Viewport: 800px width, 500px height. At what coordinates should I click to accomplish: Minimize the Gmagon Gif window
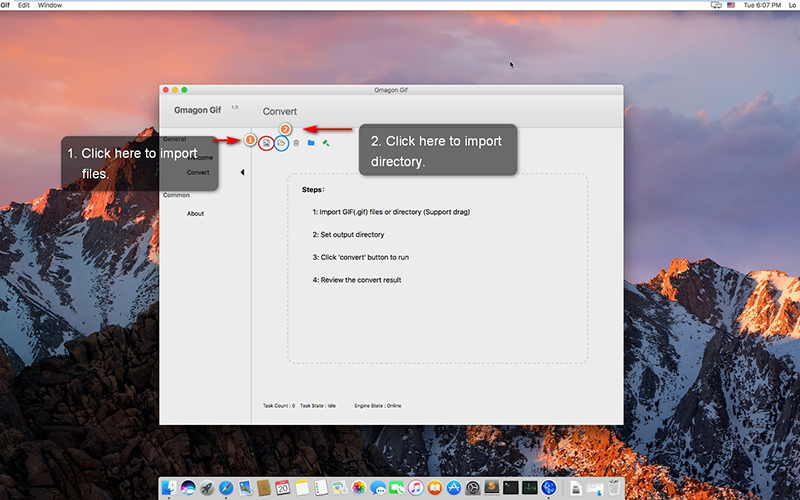[175, 90]
